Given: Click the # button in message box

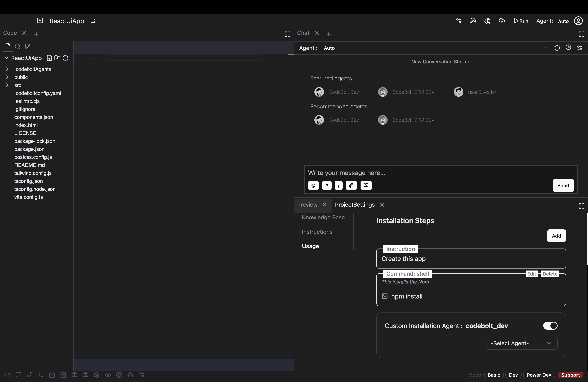Looking at the screenshot, I should [x=327, y=185].
